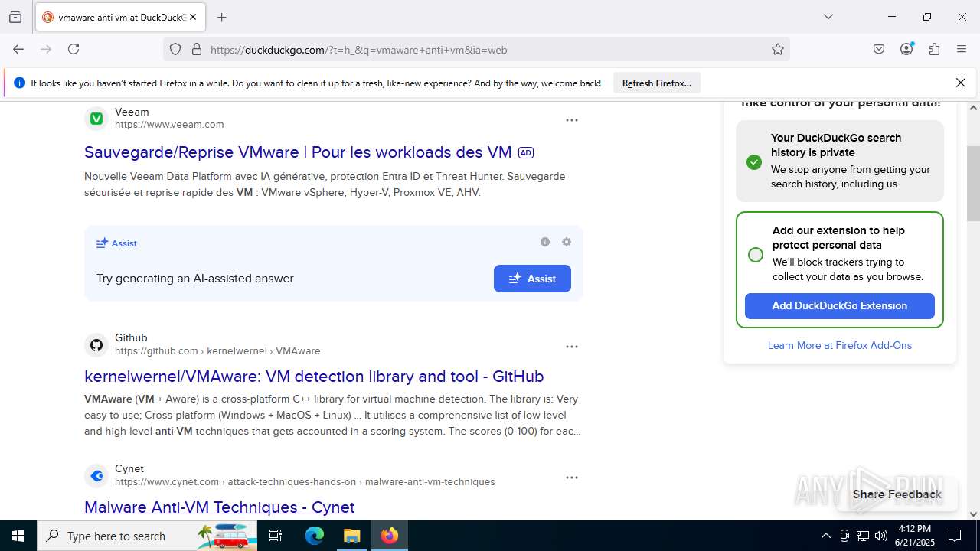The height and width of the screenshot is (551, 980).
Task: Open a new tab with plus button
Action: tap(222, 17)
